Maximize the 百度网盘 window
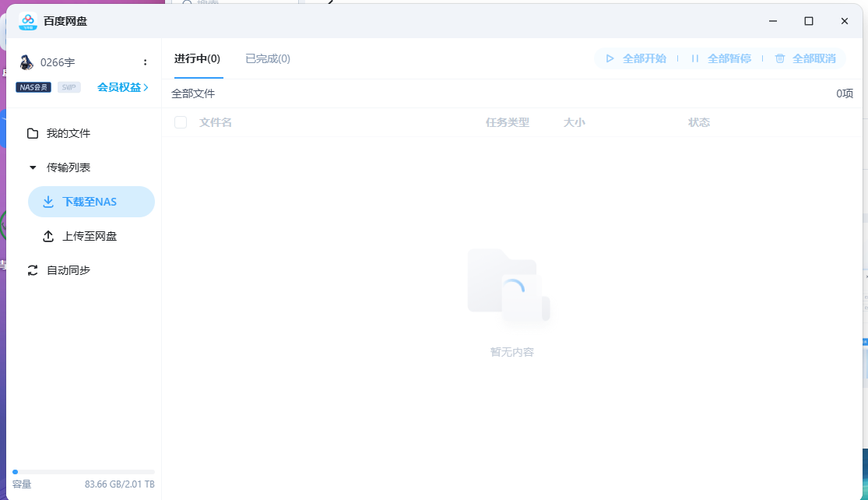 coord(809,21)
